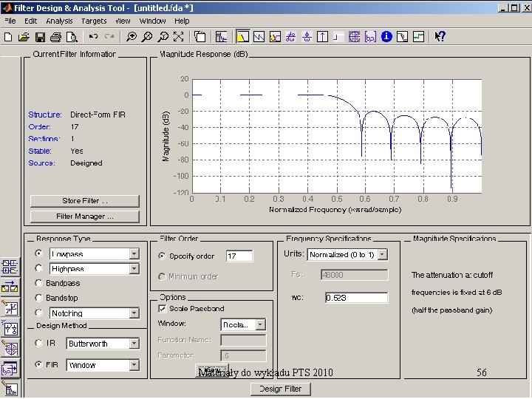The image size is (532, 399).
Task: Click into the wc frequency field
Action: point(355,298)
